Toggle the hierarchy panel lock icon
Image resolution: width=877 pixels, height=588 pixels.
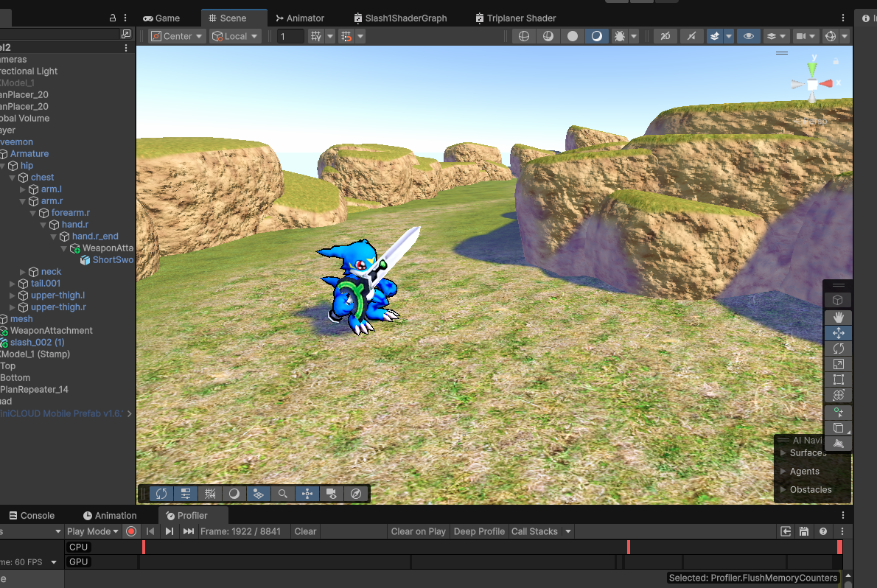[113, 18]
